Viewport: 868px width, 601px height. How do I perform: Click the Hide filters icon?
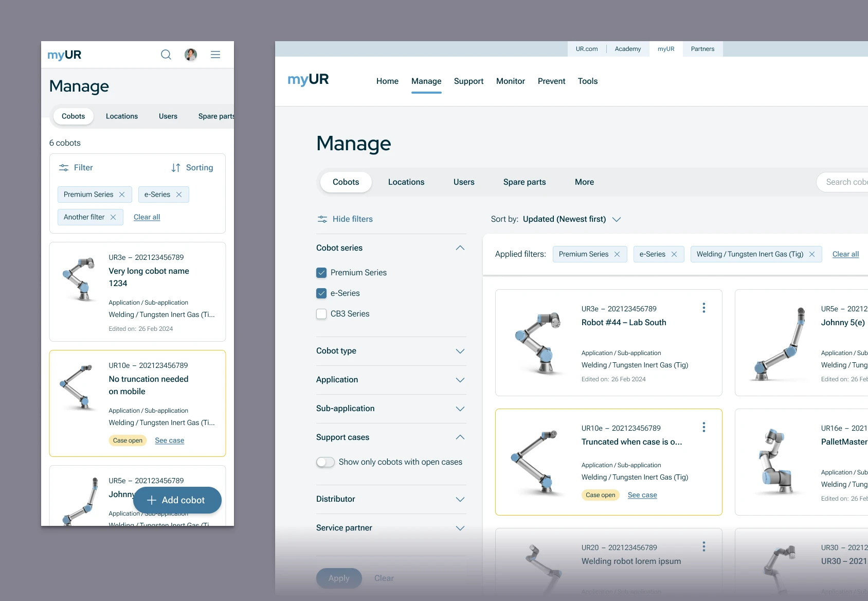322,219
